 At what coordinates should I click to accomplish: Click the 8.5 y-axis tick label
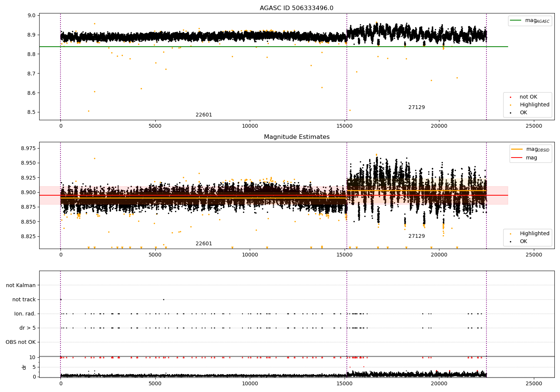(x=31, y=112)
